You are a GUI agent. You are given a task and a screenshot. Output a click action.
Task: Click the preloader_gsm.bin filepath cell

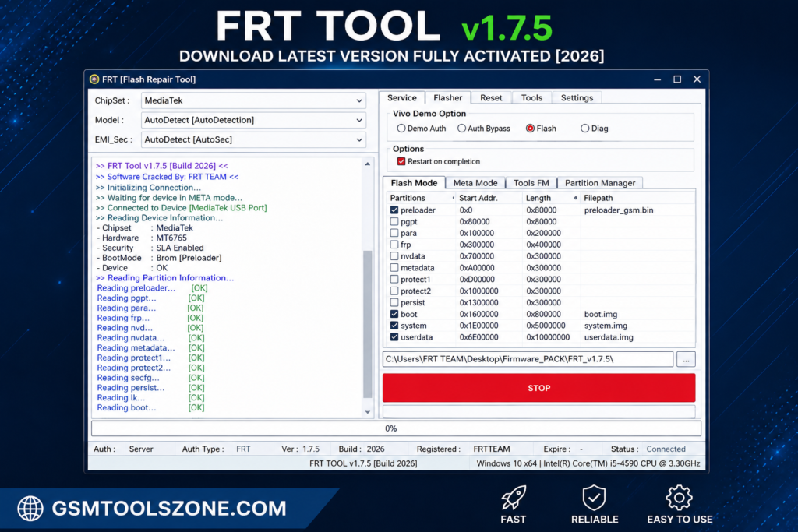[x=618, y=210]
